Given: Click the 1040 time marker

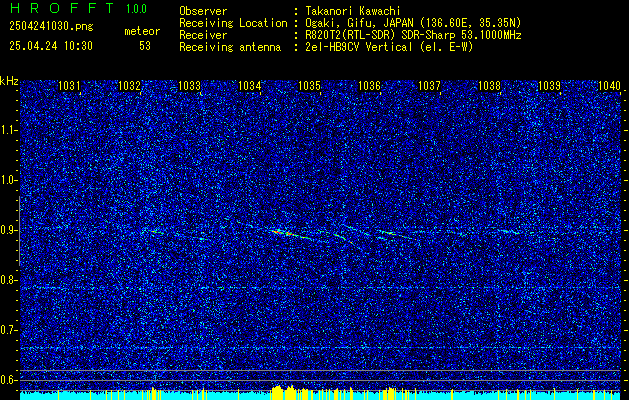Looking at the screenshot, I should (x=609, y=85).
